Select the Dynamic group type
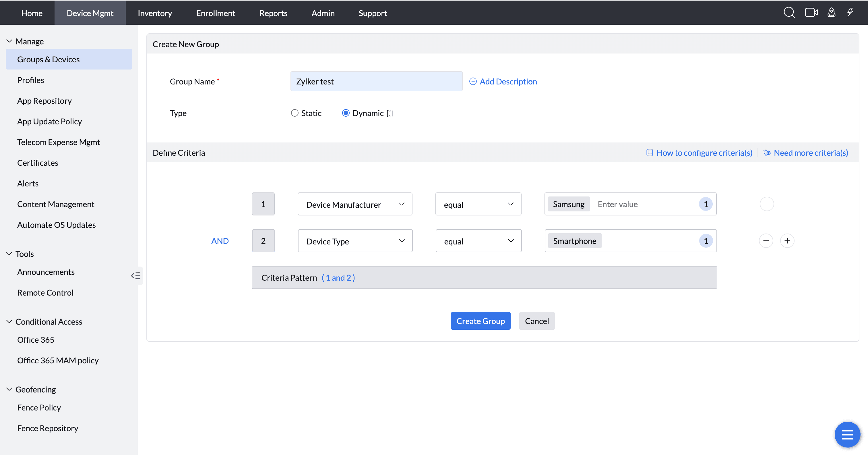Screen dimensions: 868x455 [346, 113]
